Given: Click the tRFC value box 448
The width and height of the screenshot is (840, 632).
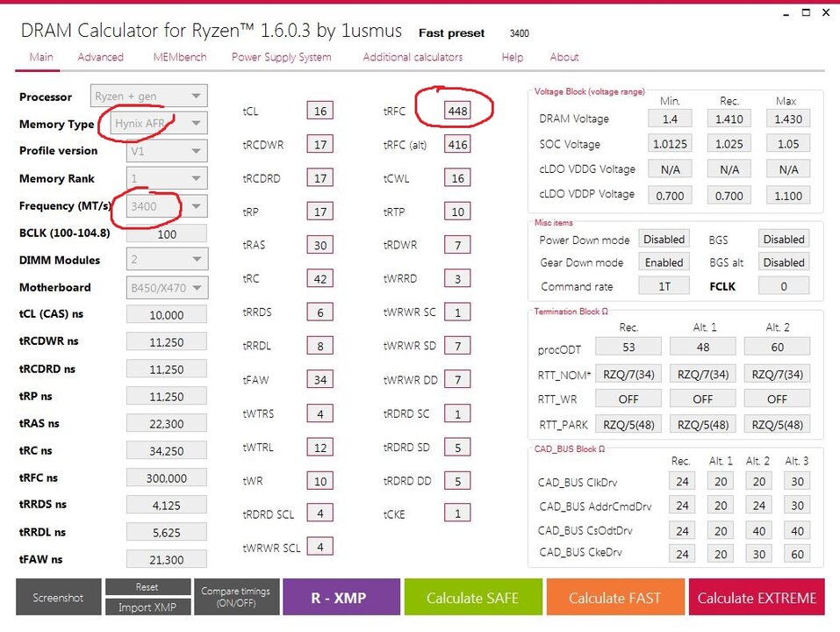Looking at the screenshot, I should click(457, 111).
